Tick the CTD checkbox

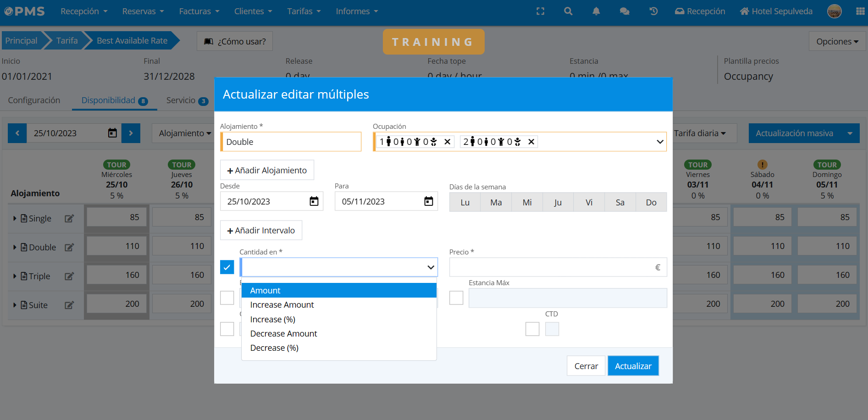tap(532, 329)
